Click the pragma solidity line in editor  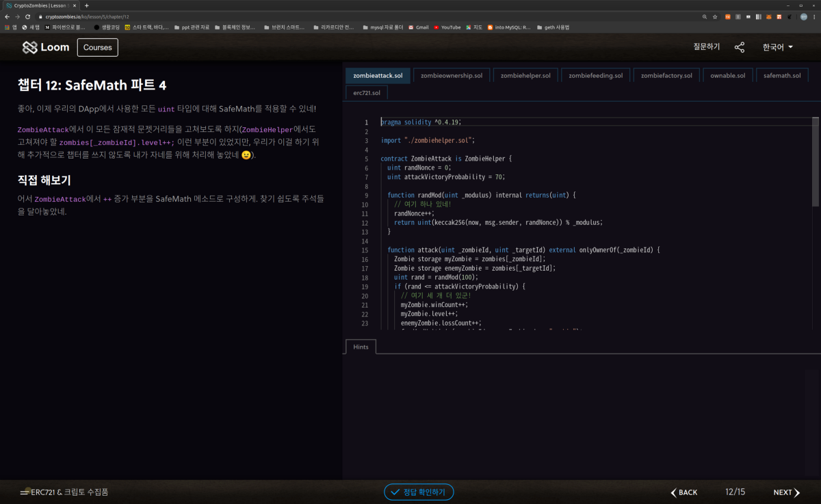pyautogui.click(x=421, y=122)
